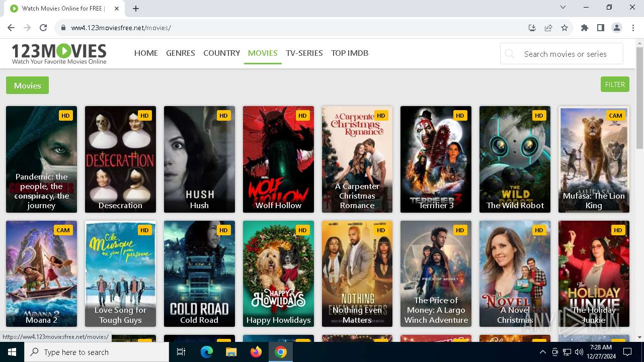This screenshot has height=362, width=644.
Task: Click the browser forward arrow
Action: click(27, 28)
